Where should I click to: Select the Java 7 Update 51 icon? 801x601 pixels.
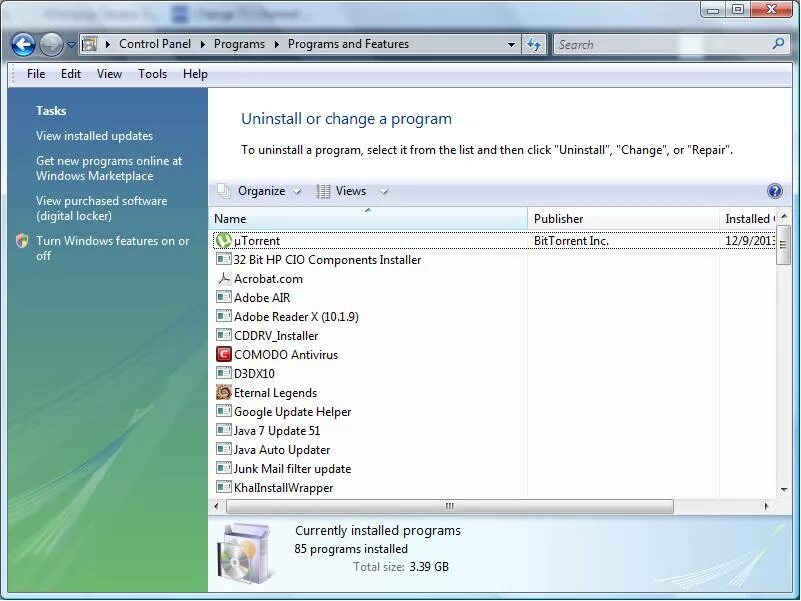click(223, 430)
